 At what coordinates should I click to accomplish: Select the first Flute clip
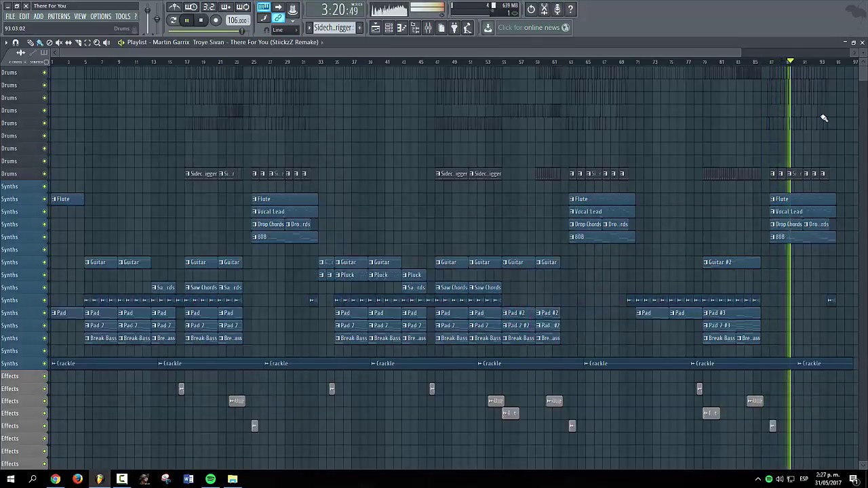pos(68,199)
